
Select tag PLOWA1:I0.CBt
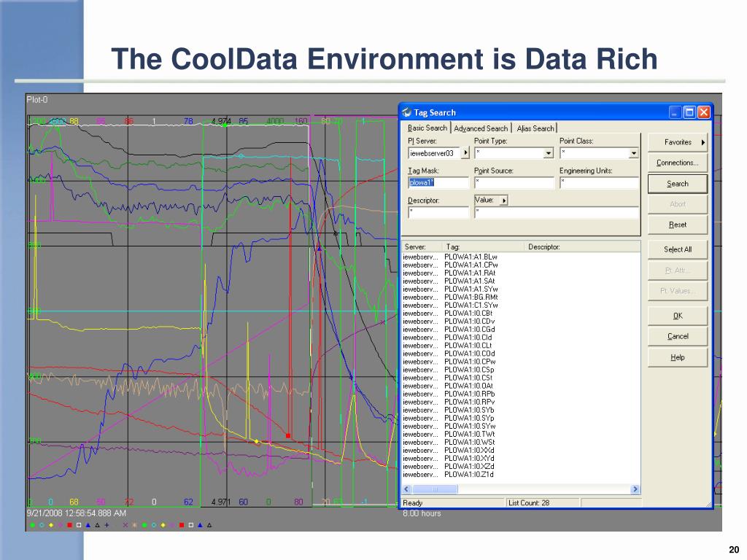(468, 314)
